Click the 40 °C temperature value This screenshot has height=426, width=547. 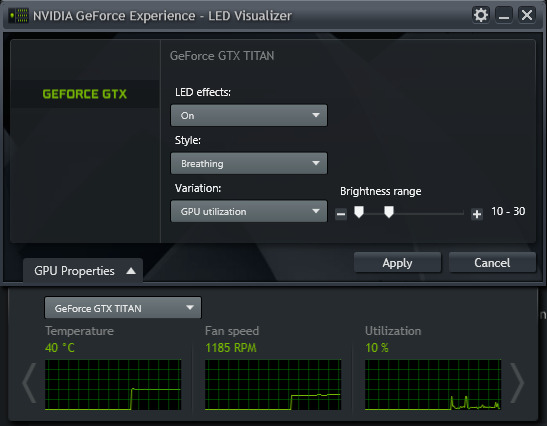coord(60,347)
